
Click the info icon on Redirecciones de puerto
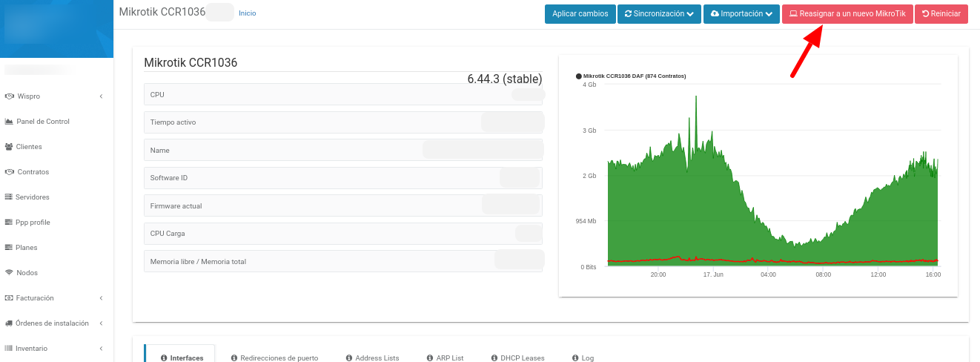pyautogui.click(x=234, y=358)
